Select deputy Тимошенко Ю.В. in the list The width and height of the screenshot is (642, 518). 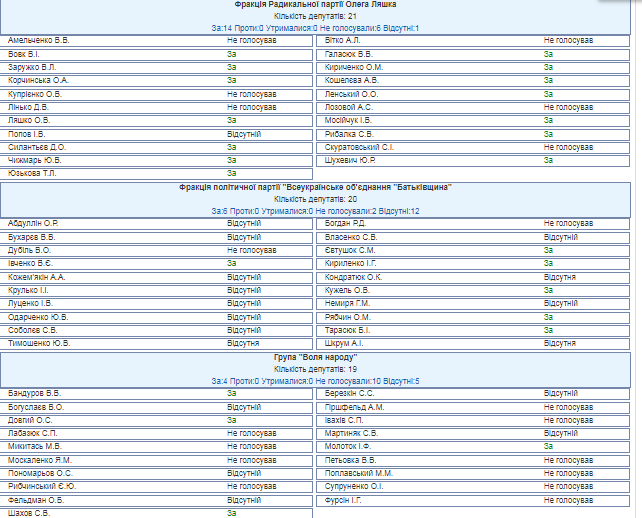[x=39, y=343]
